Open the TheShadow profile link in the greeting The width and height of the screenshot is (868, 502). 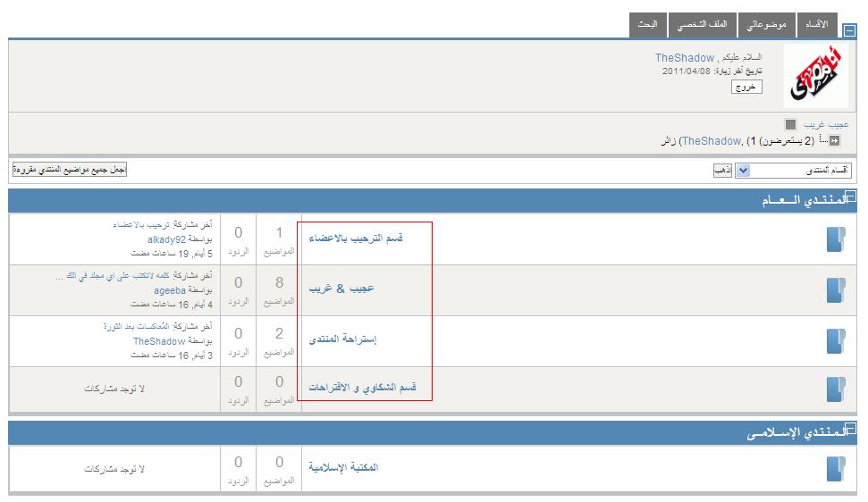685,57
